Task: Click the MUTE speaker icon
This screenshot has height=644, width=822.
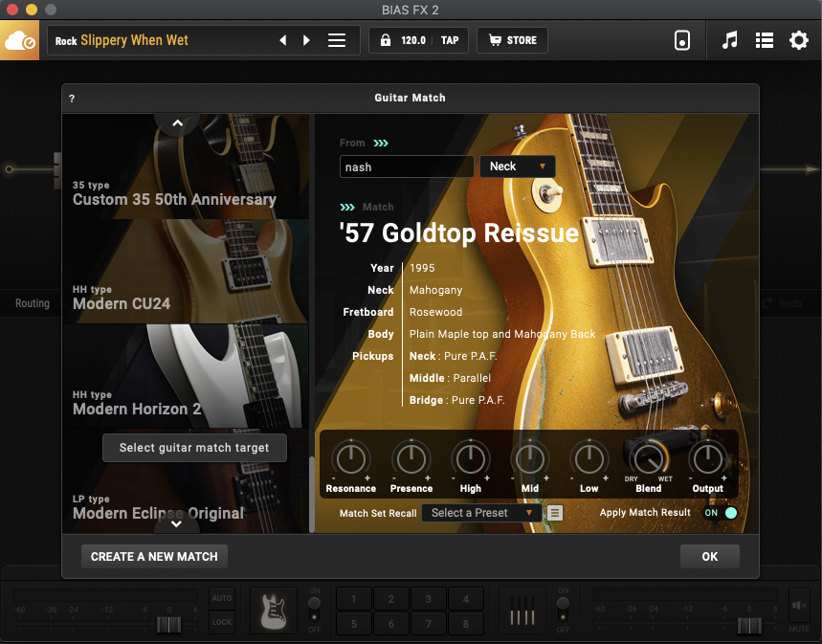Action: point(799,605)
